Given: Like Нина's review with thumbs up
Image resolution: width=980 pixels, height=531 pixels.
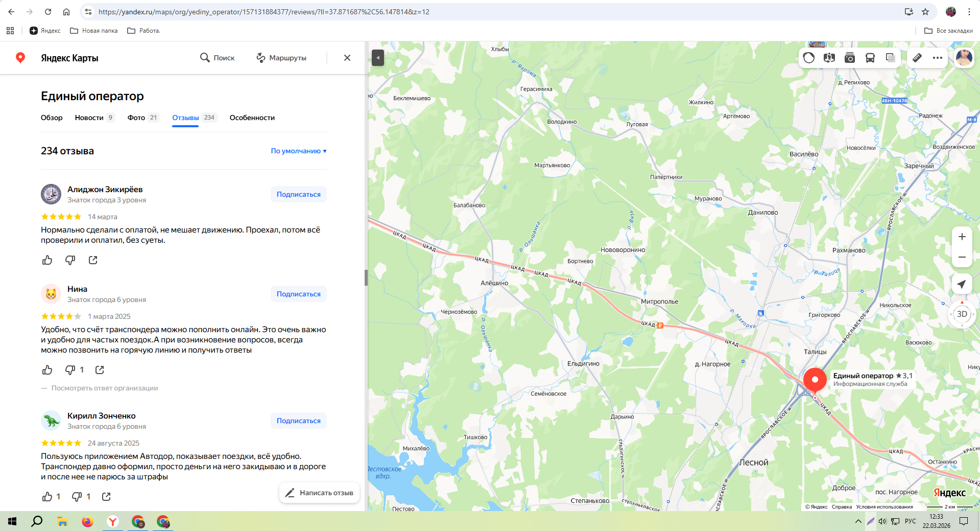Looking at the screenshot, I should pyautogui.click(x=47, y=370).
